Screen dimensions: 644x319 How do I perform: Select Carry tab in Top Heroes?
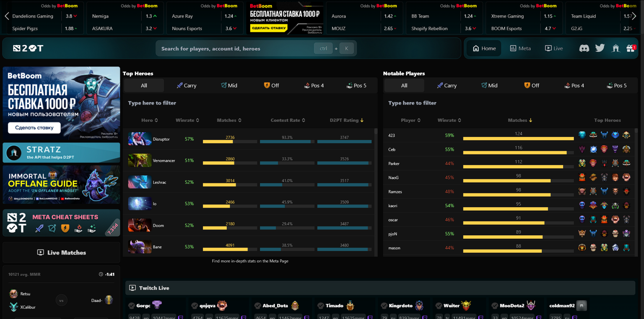[x=187, y=85]
